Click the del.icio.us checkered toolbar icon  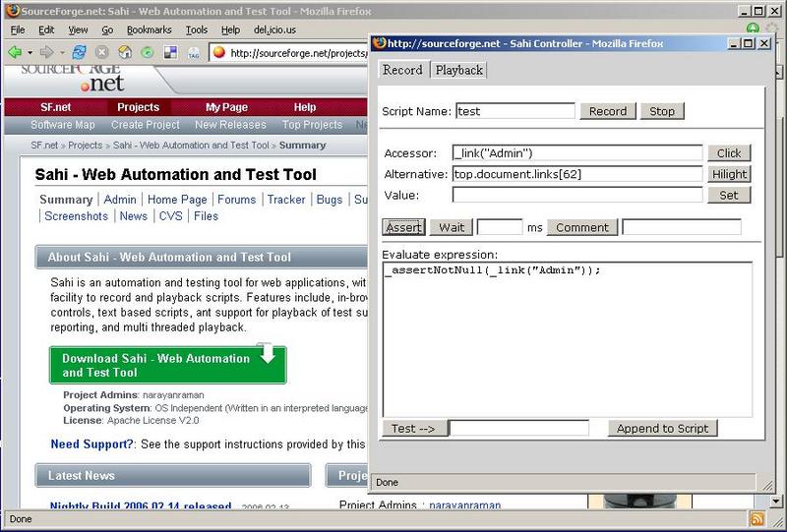170,52
